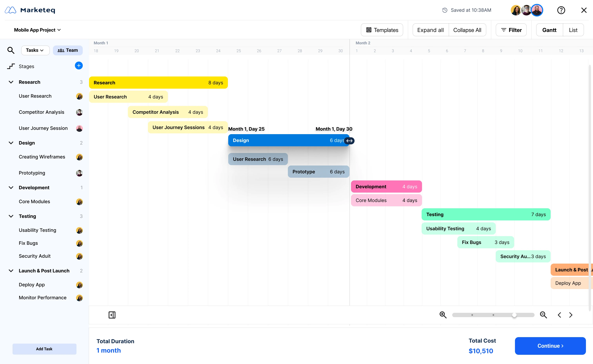Collapse the side panel icon below chart

(x=112, y=315)
